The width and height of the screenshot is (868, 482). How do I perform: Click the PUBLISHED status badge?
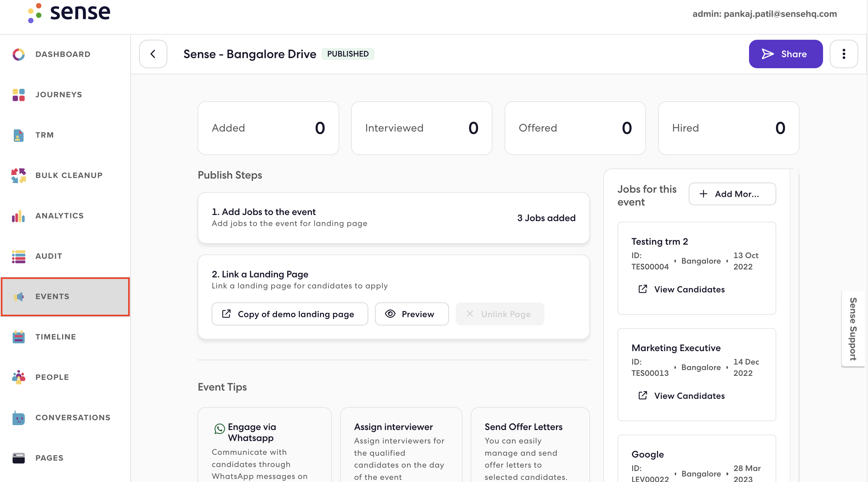pyautogui.click(x=348, y=54)
